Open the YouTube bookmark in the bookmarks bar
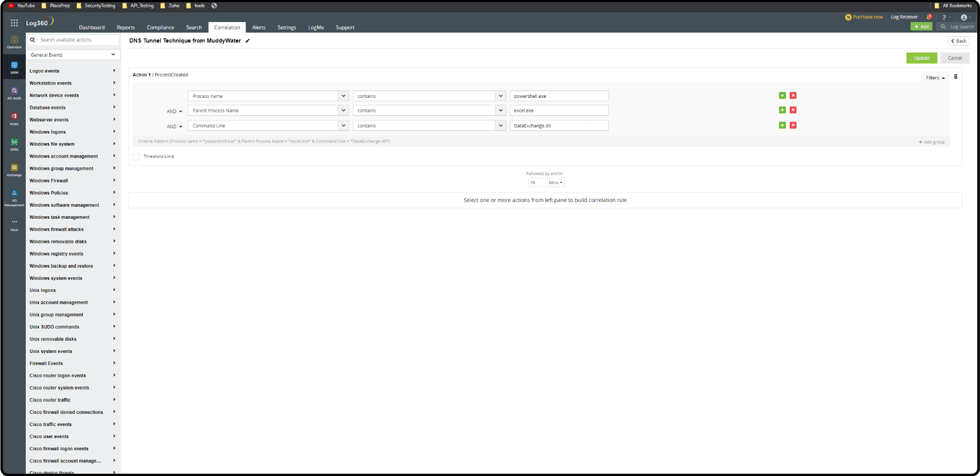The height and width of the screenshot is (476, 980). coord(22,6)
